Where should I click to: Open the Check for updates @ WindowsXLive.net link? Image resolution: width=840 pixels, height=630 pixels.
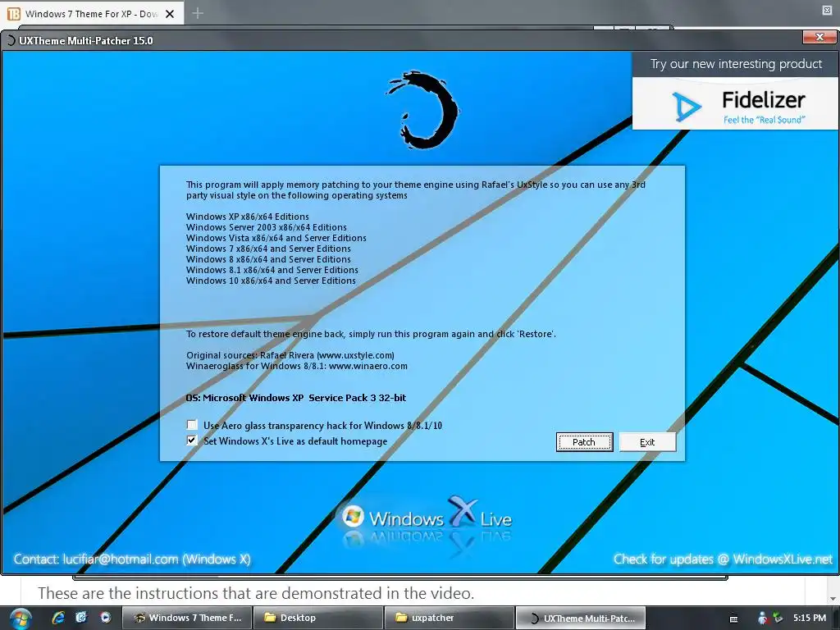723,559
